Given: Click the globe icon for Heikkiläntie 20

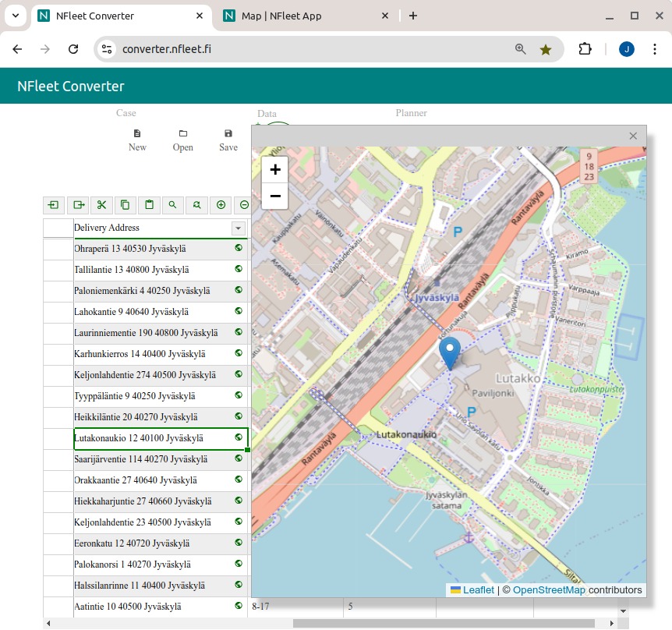Looking at the screenshot, I should 239,416.
